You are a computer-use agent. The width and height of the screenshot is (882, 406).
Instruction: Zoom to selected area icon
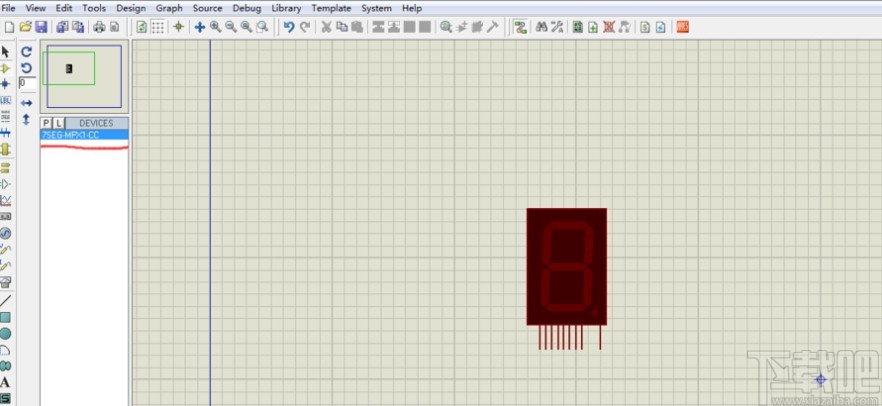click(262, 27)
